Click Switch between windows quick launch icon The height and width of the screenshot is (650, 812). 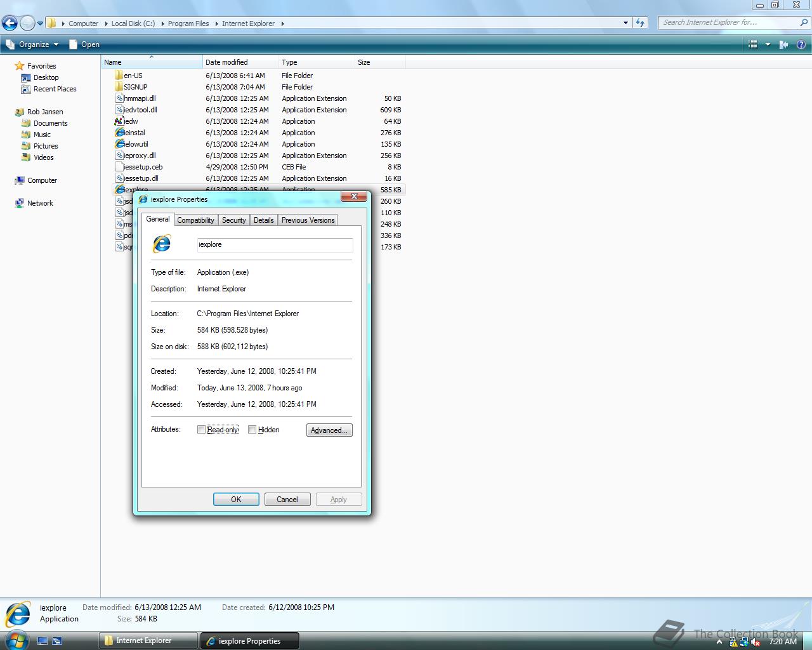point(56,641)
